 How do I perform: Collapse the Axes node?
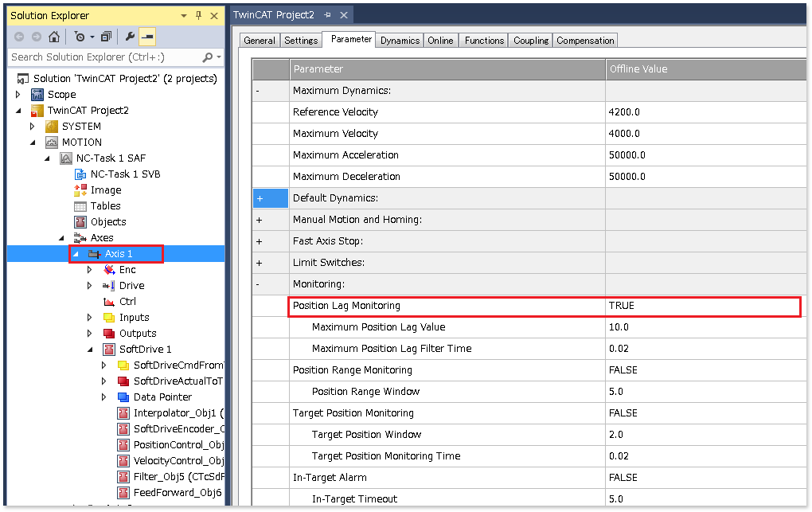pos(61,238)
